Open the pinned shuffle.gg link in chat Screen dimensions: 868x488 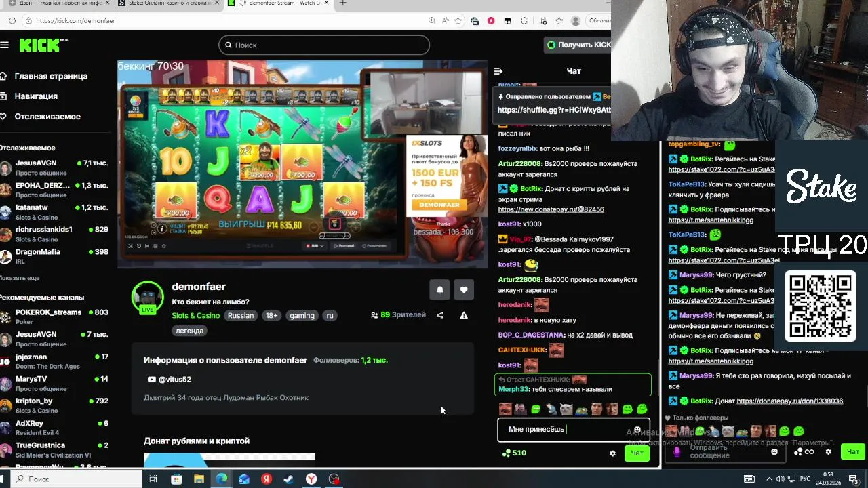tap(554, 110)
